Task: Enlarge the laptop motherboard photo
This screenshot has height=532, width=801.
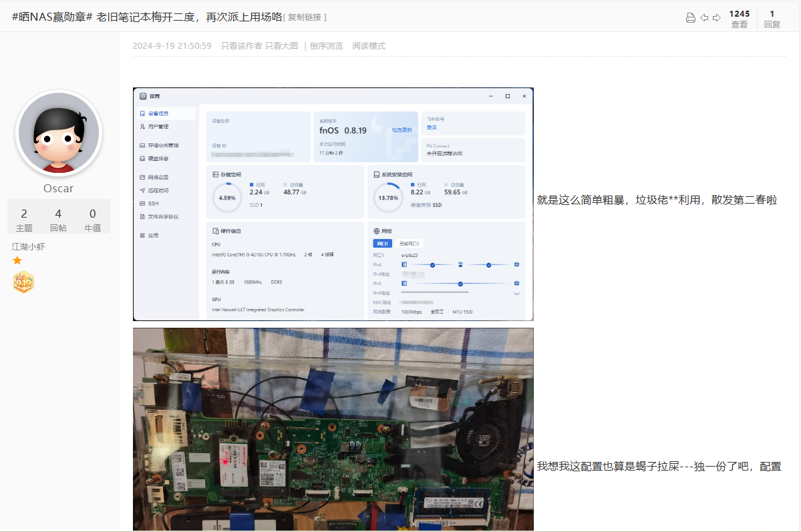Action: point(333,429)
